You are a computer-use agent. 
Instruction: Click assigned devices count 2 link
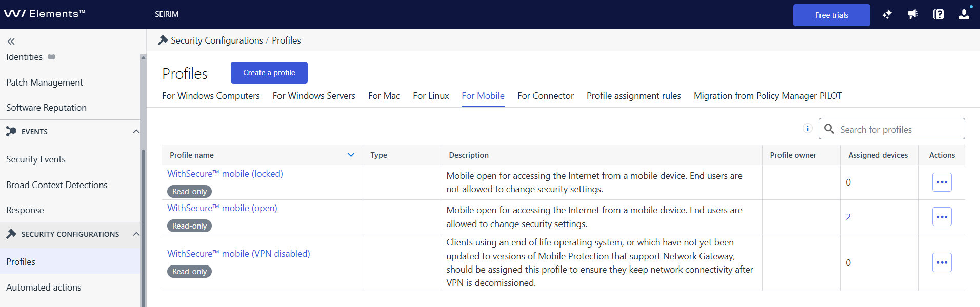pyautogui.click(x=848, y=217)
